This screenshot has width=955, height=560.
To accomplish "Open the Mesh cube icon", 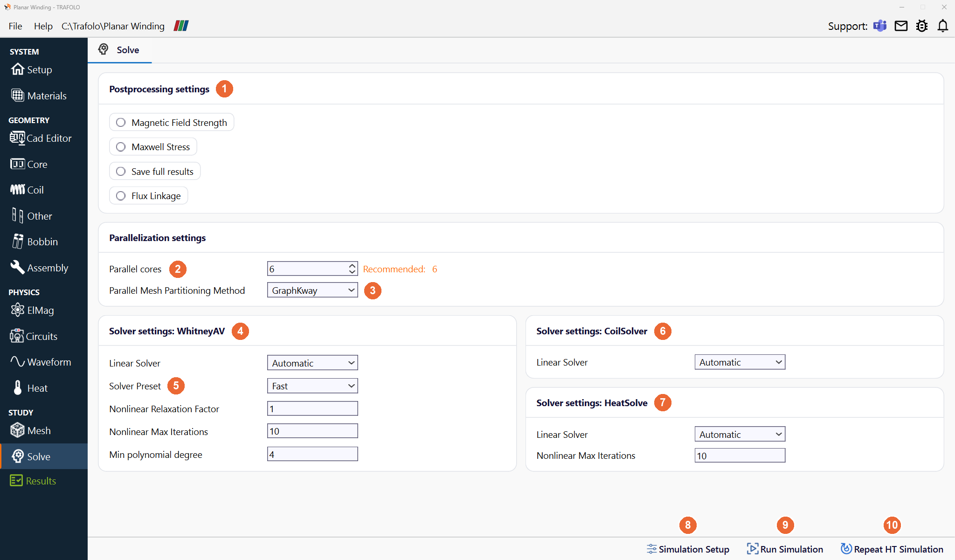I will click(x=18, y=430).
